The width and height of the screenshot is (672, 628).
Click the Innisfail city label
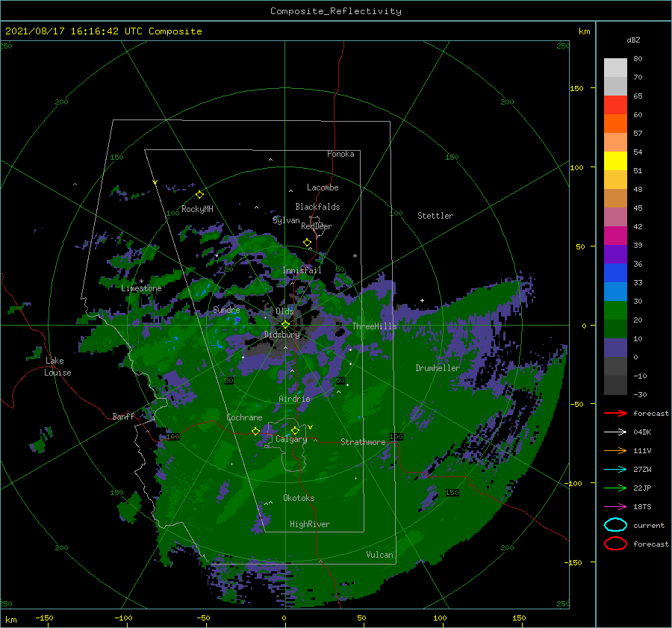(302, 270)
